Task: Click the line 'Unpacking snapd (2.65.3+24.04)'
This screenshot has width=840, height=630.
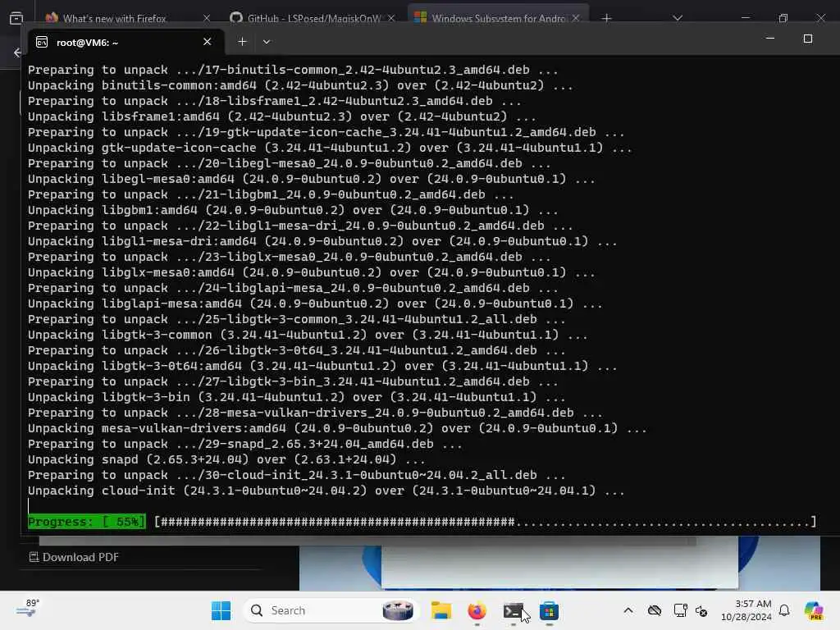Action: [226, 459]
